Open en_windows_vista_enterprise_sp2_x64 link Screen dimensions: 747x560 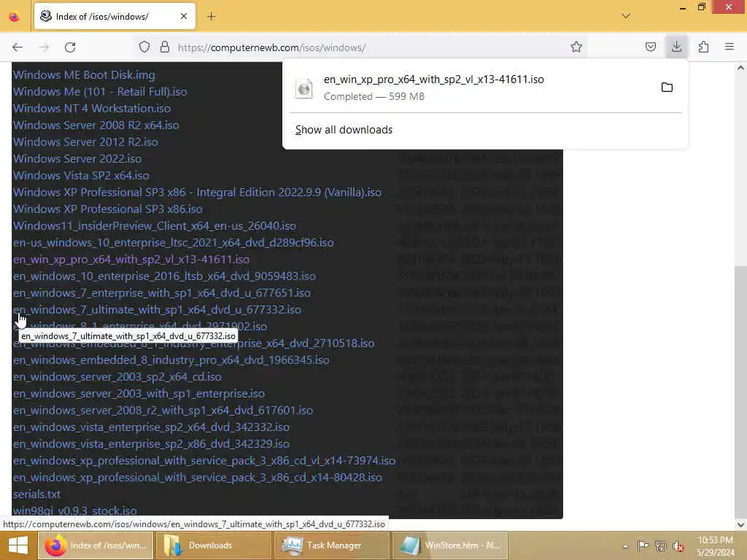151,427
